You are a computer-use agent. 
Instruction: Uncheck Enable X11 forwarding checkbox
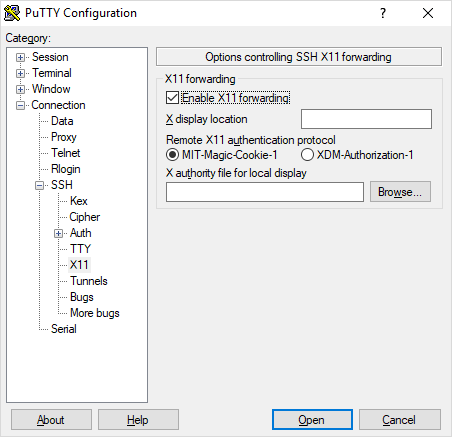pos(172,98)
